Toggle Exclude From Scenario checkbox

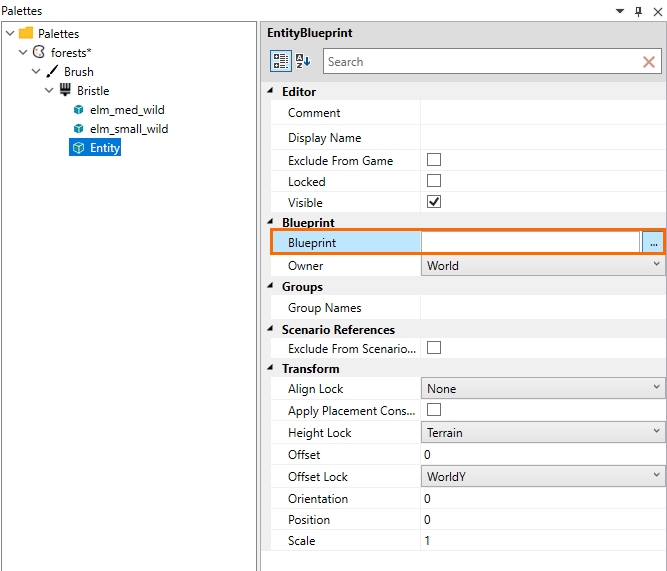point(433,348)
